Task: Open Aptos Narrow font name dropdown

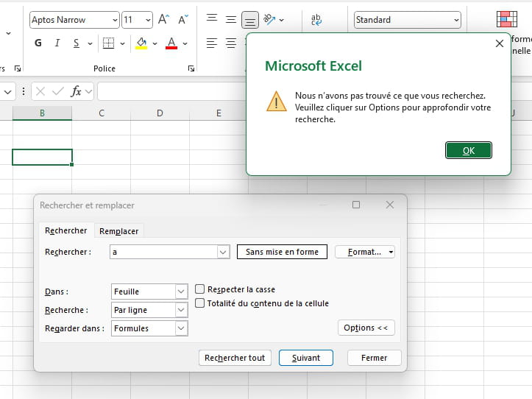Action: (x=115, y=20)
